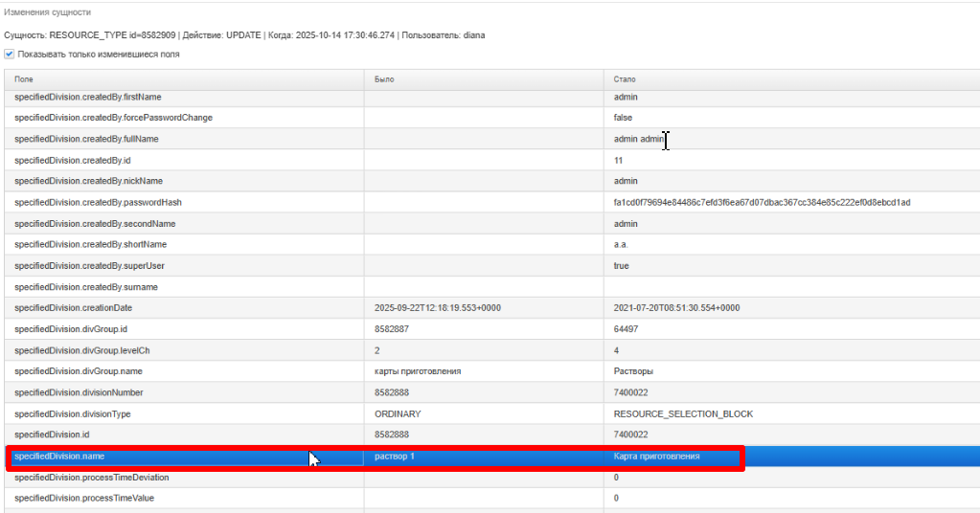The image size is (980, 513).
Task: Select the specifiedDivision.createdBy.shortName field cell
Action: point(184,245)
